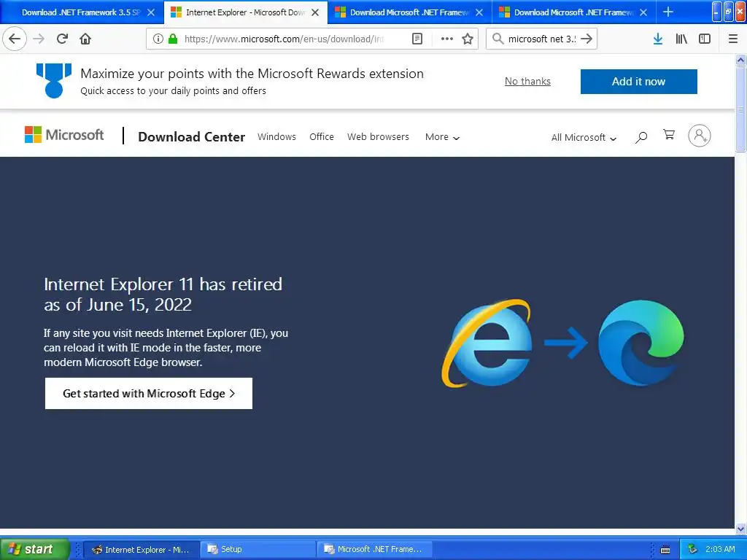
Task: Open the browser home page
Action: (x=85, y=39)
